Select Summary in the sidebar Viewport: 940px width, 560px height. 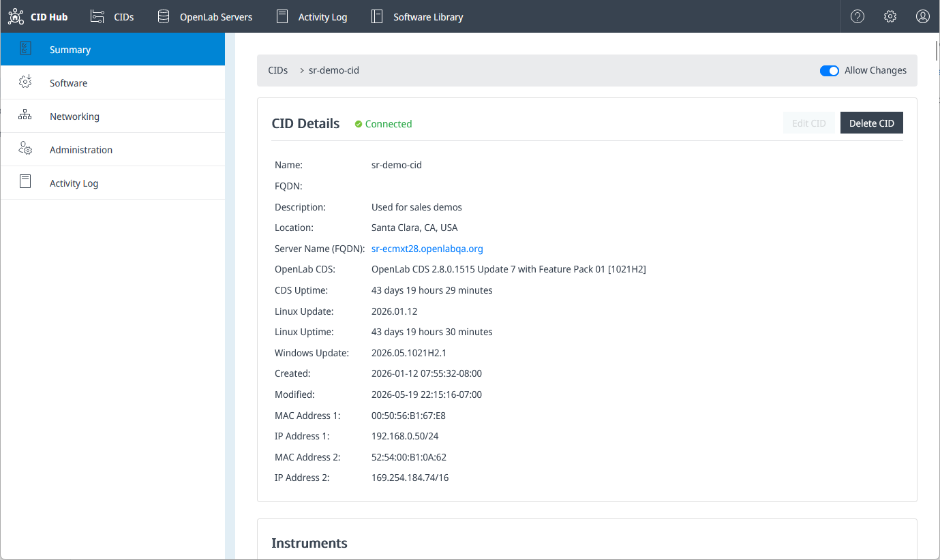tap(112, 49)
